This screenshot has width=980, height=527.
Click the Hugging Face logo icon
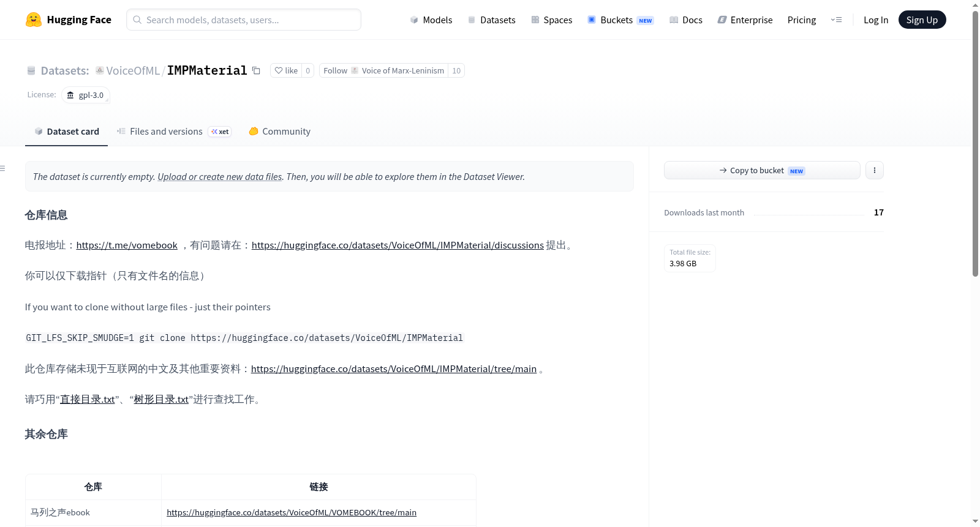[34, 20]
